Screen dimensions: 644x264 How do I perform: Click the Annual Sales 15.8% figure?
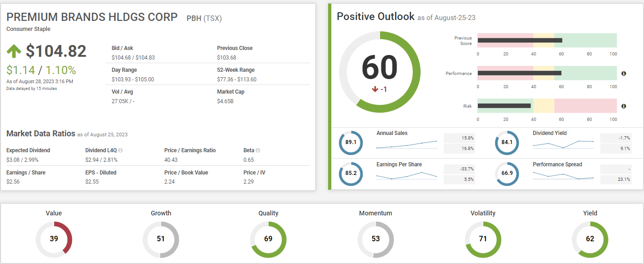coord(467,138)
